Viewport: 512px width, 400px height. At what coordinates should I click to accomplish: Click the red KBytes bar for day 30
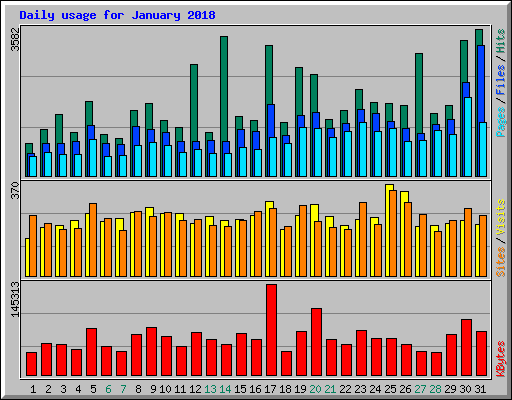click(x=466, y=348)
